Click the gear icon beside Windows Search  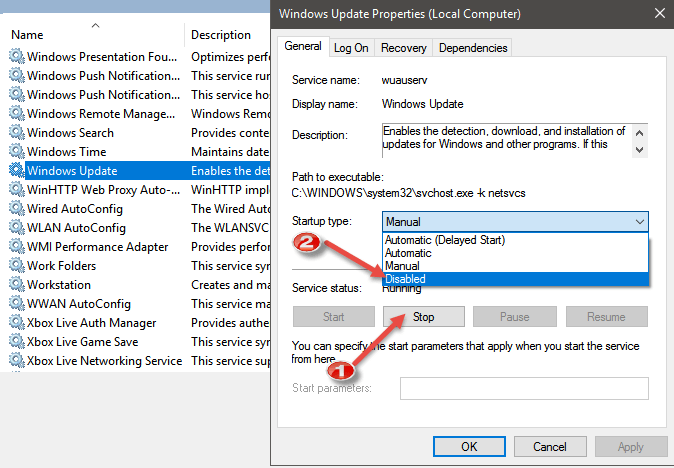point(16,132)
